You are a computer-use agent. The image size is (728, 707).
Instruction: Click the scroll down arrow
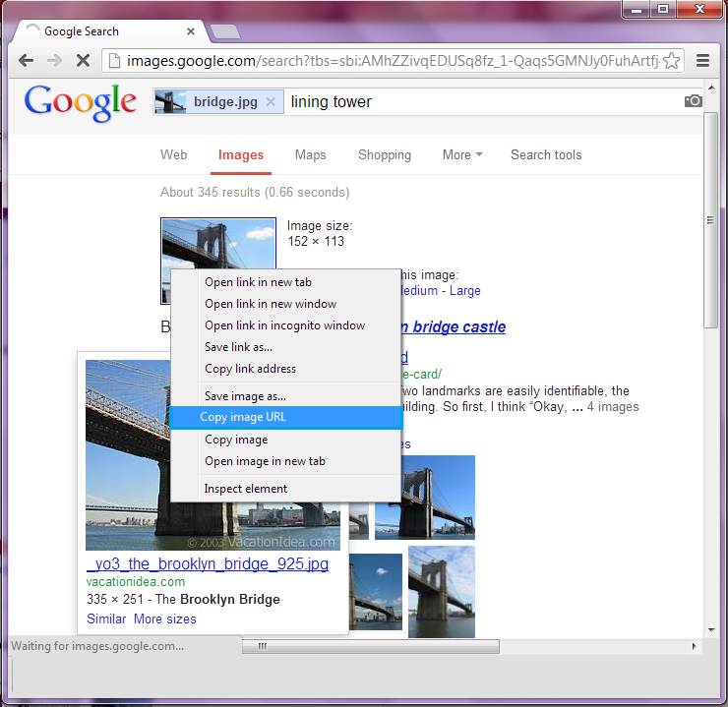(711, 630)
